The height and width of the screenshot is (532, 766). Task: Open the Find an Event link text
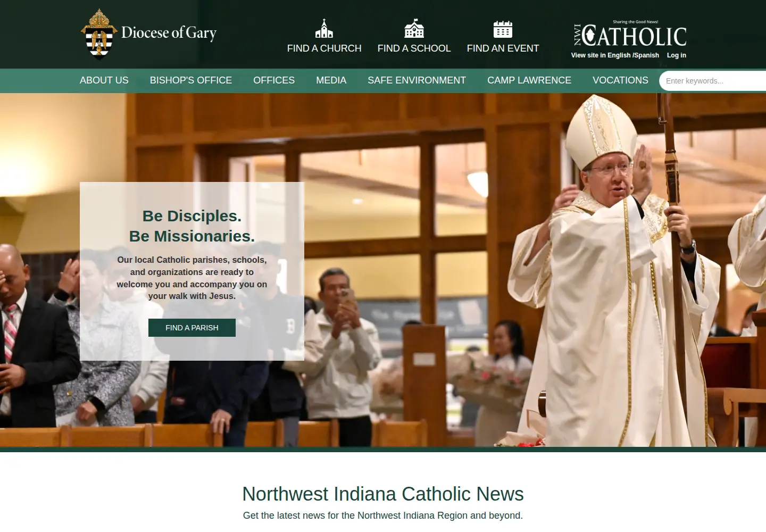(503, 48)
